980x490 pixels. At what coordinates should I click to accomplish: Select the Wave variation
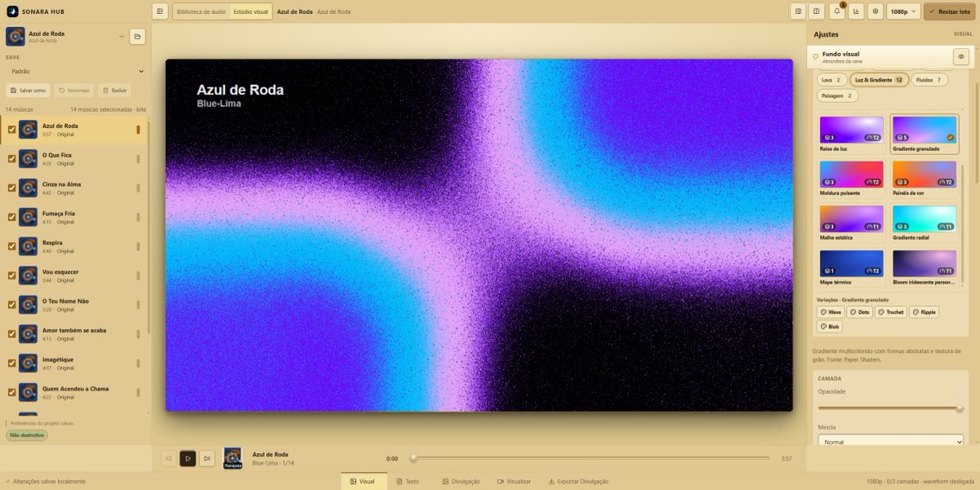831,312
